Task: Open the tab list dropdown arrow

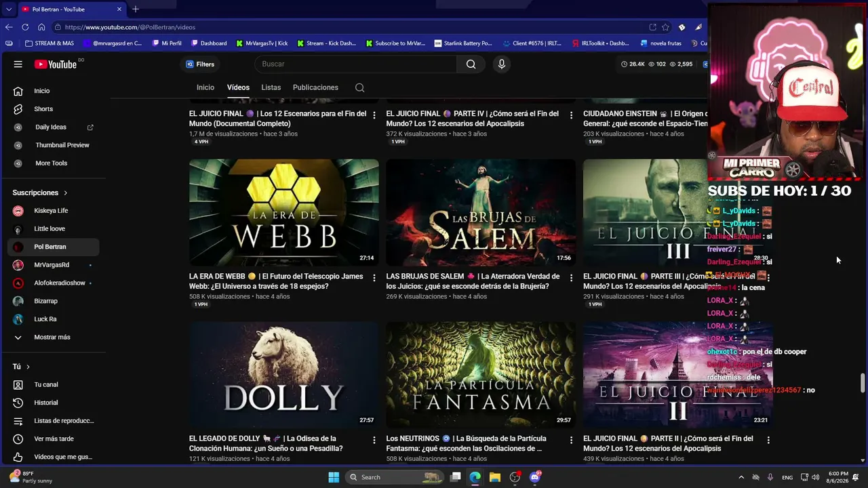Action: click(9, 9)
